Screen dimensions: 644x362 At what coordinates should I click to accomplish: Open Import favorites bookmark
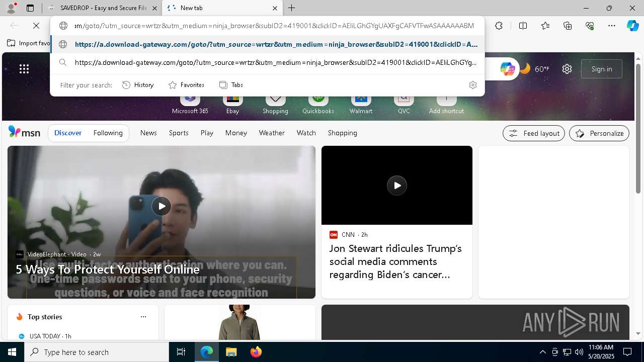point(28,43)
